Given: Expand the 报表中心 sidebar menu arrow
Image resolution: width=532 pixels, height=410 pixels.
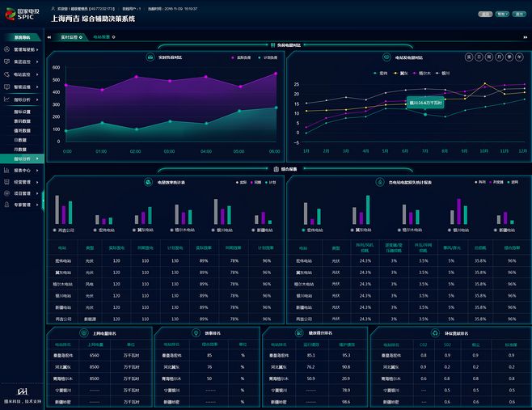Looking at the screenshot, I should click(x=37, y=171).
